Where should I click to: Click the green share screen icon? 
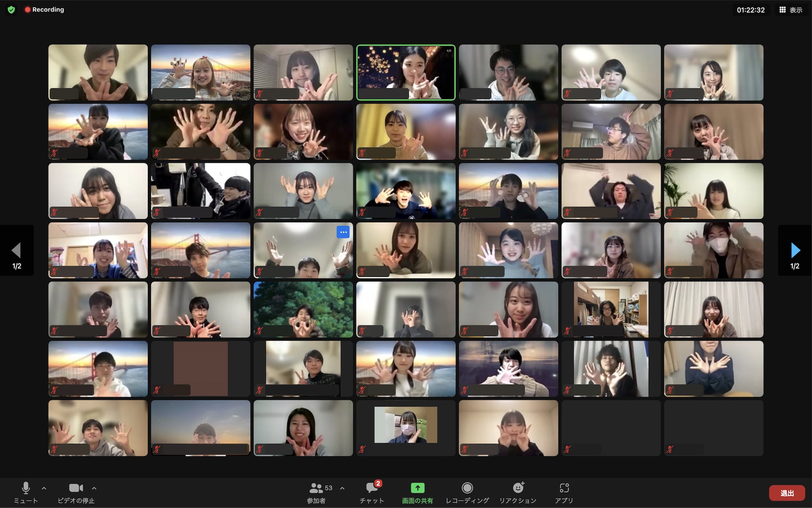click(417, 488)
